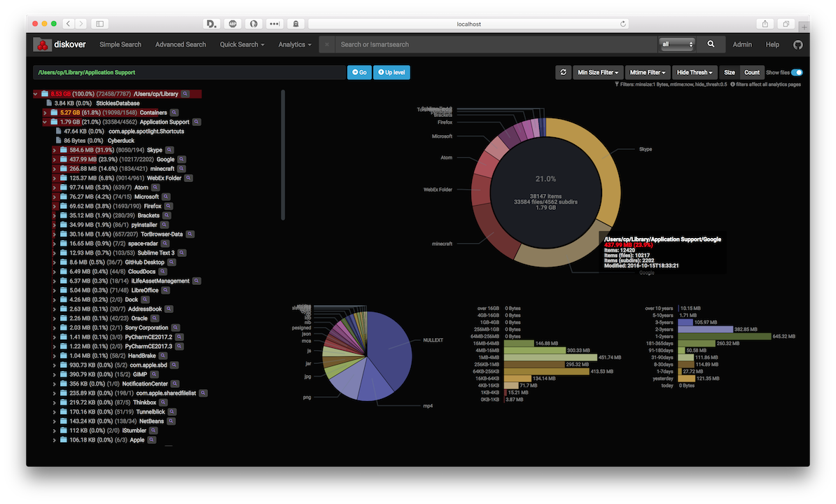This screenshot has height=504, width=836.
Task: Click the Go button
Action: (x=359, y=73)
